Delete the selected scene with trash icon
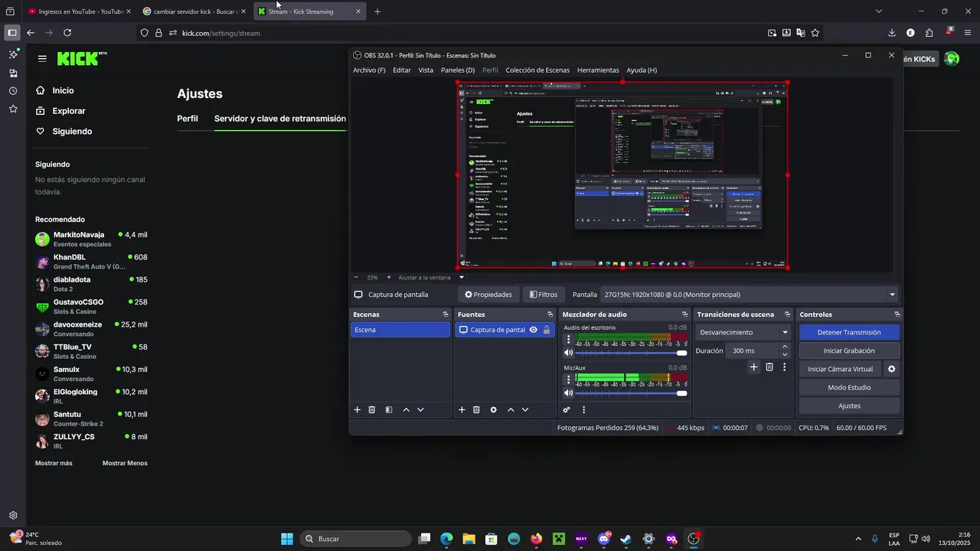The image size is (980, 551). click(372, 410)
